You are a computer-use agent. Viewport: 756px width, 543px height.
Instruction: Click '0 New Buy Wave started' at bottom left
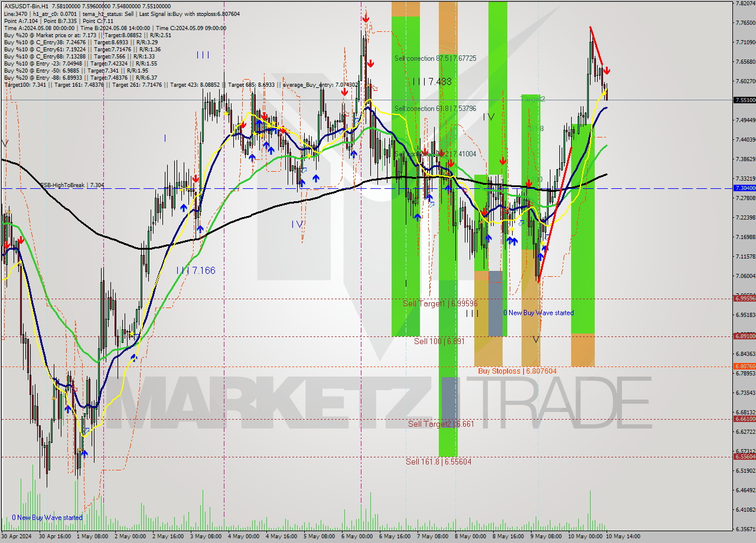click(47, 518)
